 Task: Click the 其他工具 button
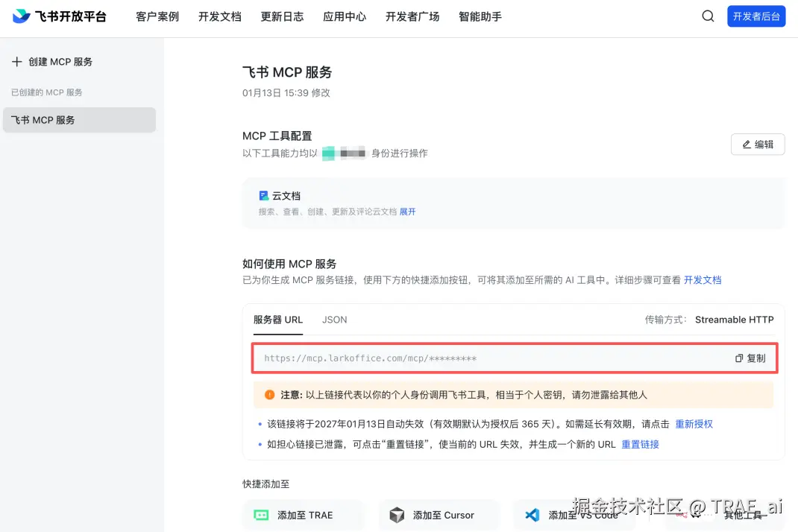pos(723,515)
